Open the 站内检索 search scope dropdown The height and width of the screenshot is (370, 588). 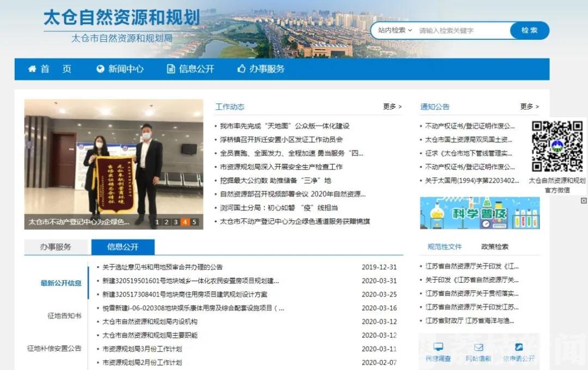(x=395, y=31)
